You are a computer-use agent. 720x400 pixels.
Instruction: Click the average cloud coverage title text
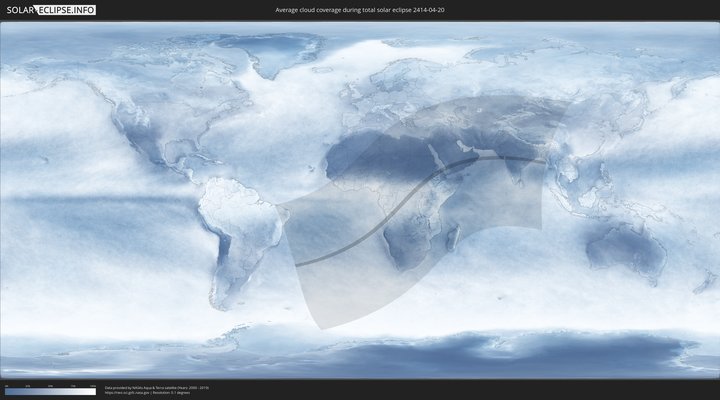(359, 10)
